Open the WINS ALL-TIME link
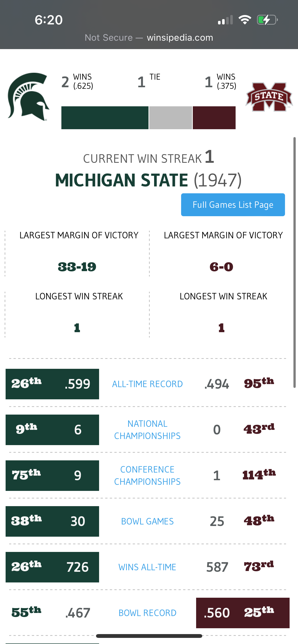The width and height of the screenshot is (298, 644). [147, 567]
